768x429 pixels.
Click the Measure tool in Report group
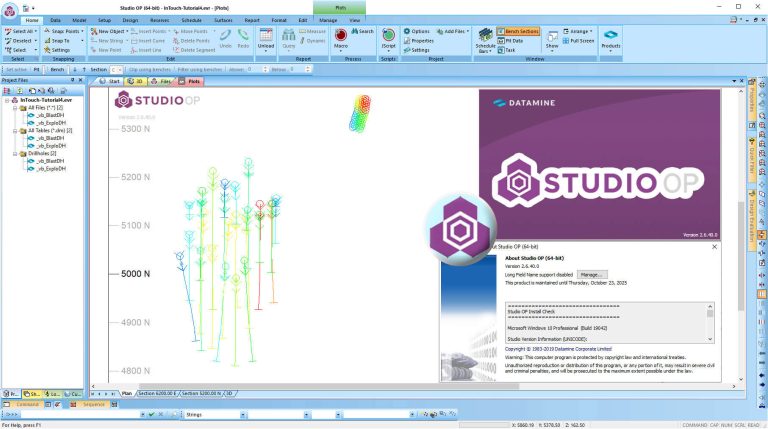312,31
